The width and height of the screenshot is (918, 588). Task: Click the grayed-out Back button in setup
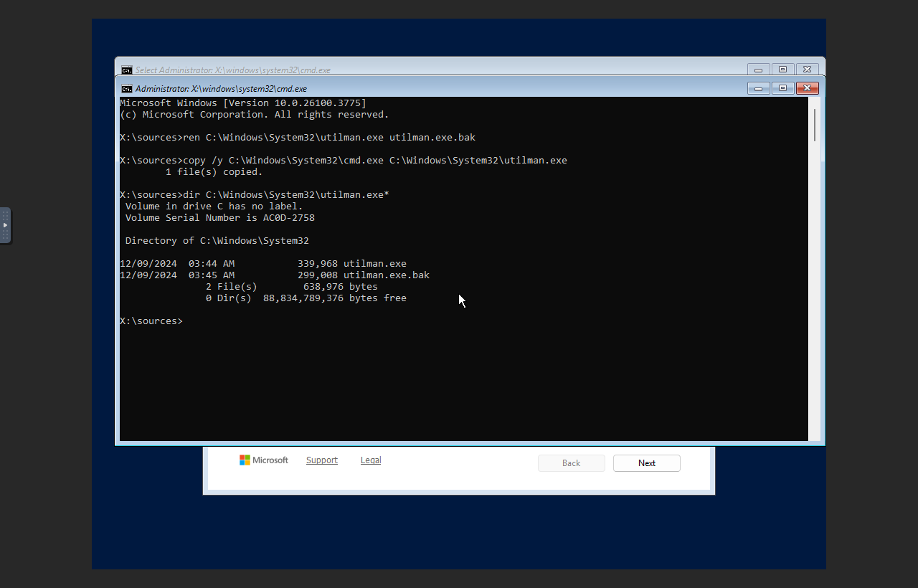pos(572,463)
